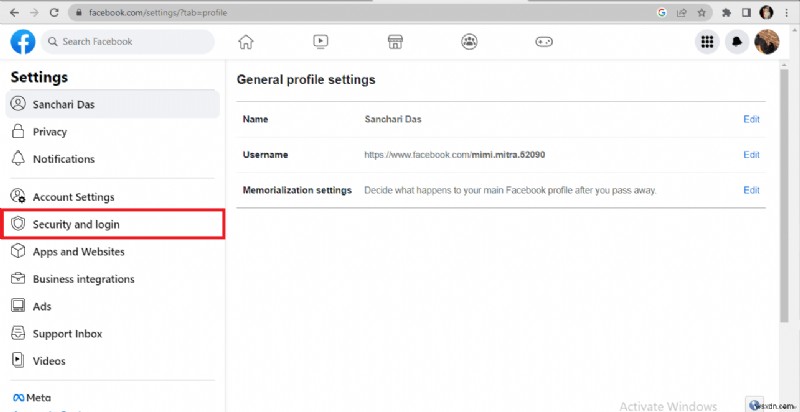Select Sanchari Das in the settings sidebar
Image resolution: width=800 pixels, height=412 pixels.
tap(113, 105)
